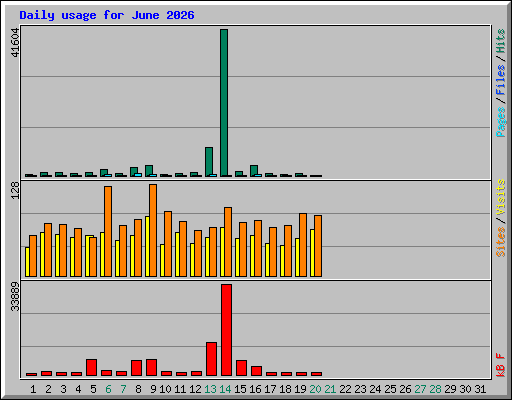Click the 41604 axis value
512x400 pixels.
click(15, 43)
